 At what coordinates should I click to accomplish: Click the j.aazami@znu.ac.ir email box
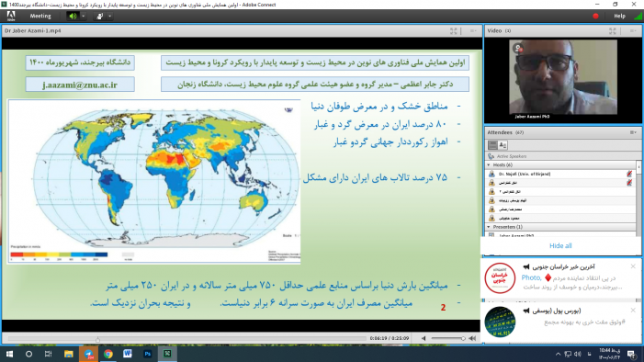pyautogui.click(x=80, y=85)
